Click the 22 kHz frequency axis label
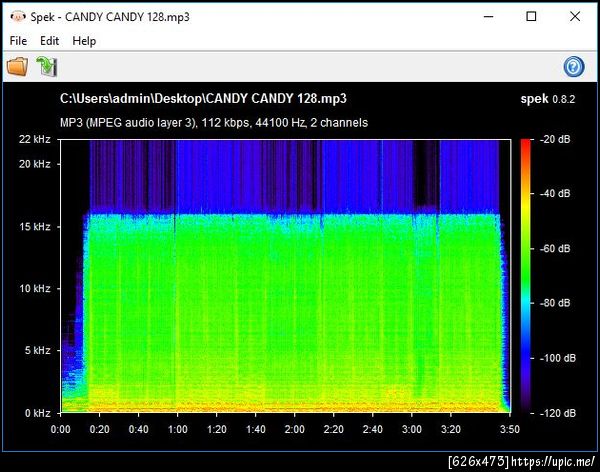This screenshot has height=472, width=600. tap(35, 139)
